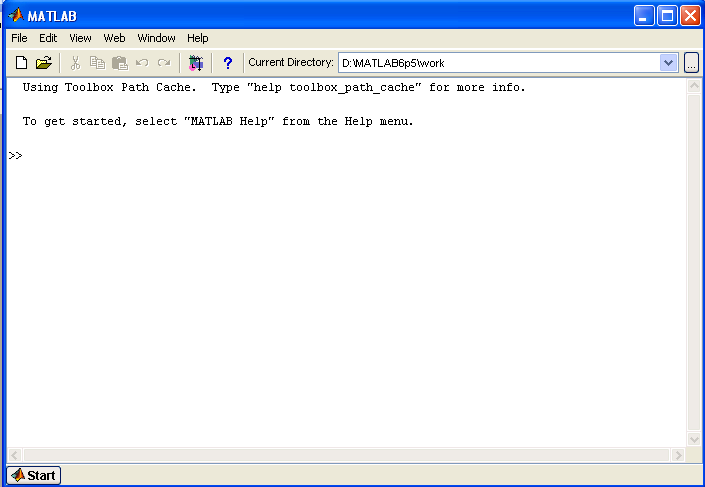This screenshot has width=705, height=487.
Task: Click the Undo arrow icon
Action: pos(142,63)
